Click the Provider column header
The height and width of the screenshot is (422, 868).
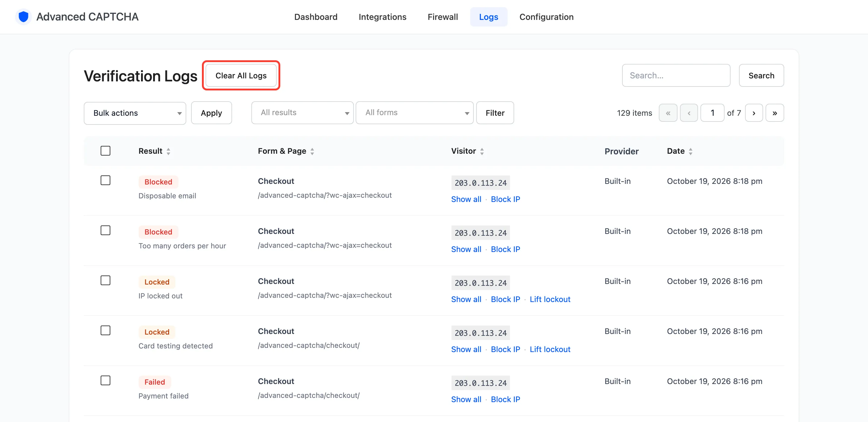point(621,151)
